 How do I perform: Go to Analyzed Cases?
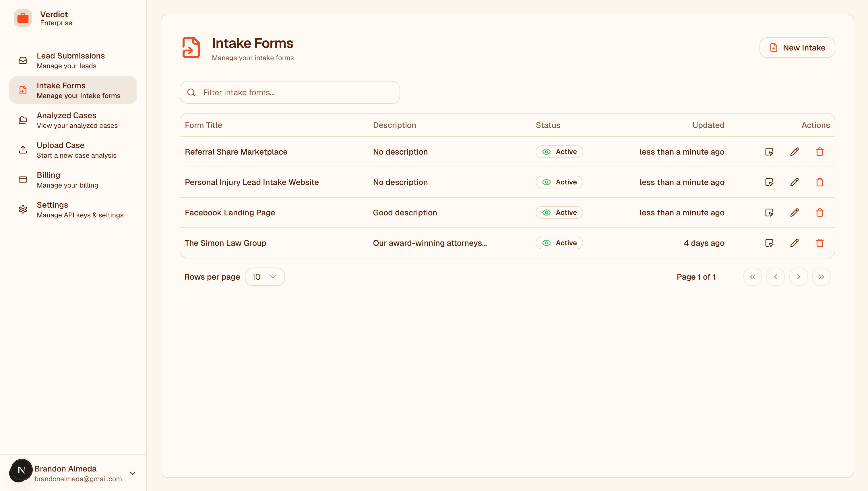(x=73, y=120)
